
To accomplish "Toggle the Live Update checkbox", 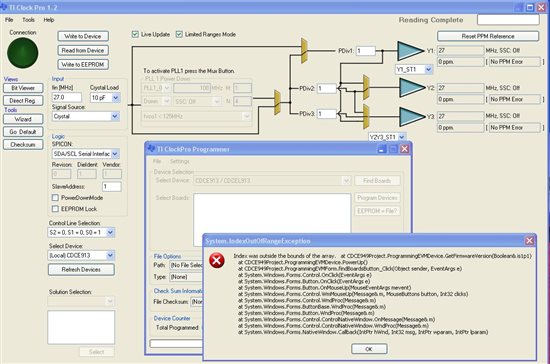I will click(135, 34).
